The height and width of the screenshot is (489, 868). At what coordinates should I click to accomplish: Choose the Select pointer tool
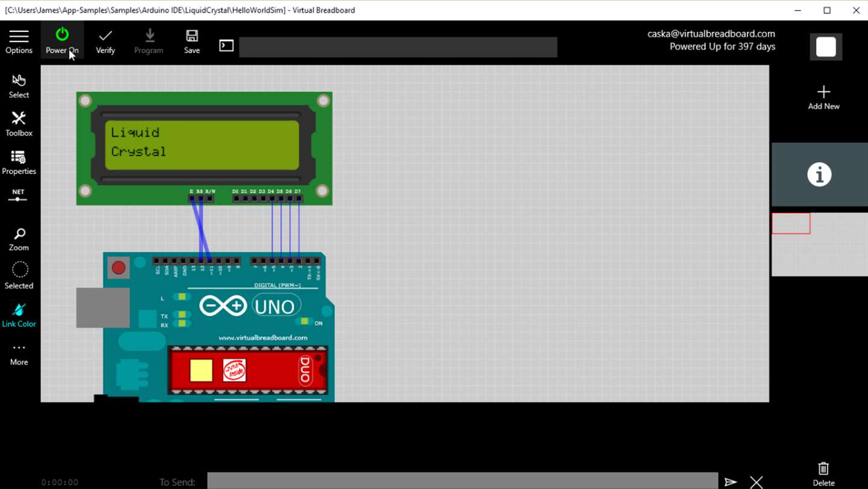[19, 86]
